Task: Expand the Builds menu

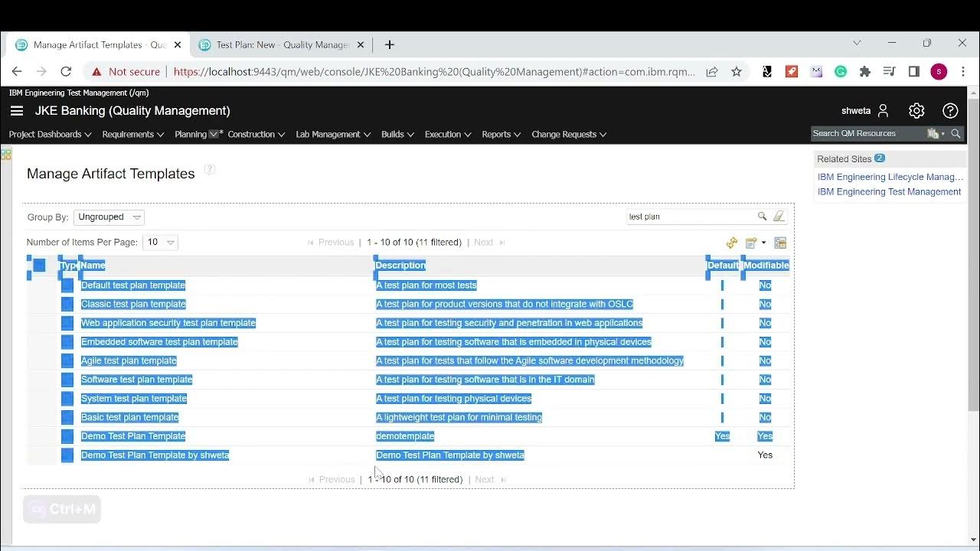Action: click(397, 135)
